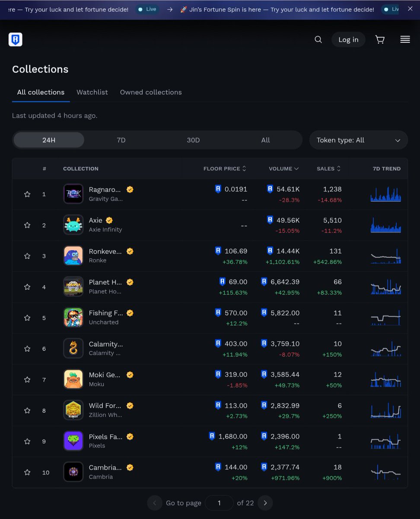Star the Pixels Farm collection
420x519 pixels.
click(x=27, y=442)
